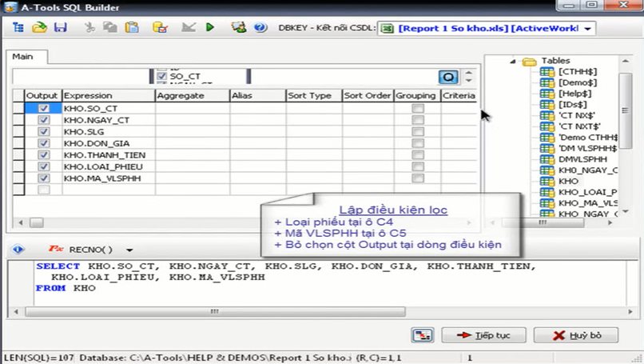Uncheck Output for KHO.NGAY_CT row
This screenshot has height=364, width=644.
(43, 120)
